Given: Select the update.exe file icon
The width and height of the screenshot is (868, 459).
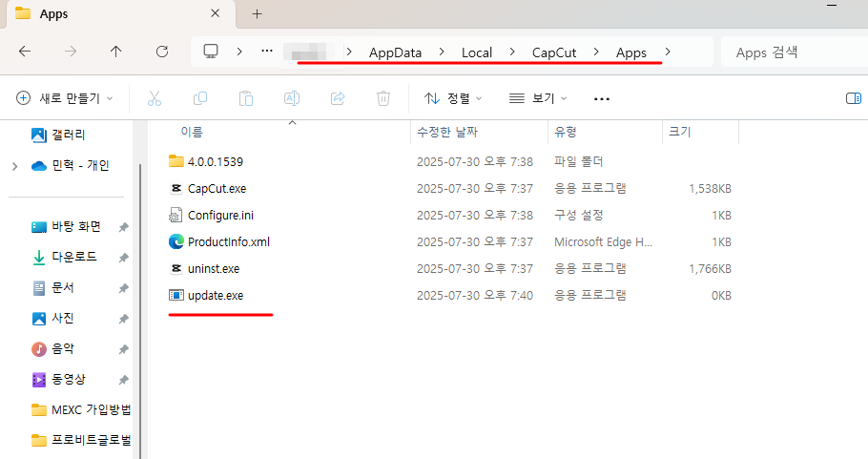Looking at the screenshot, I should (176, 295).
